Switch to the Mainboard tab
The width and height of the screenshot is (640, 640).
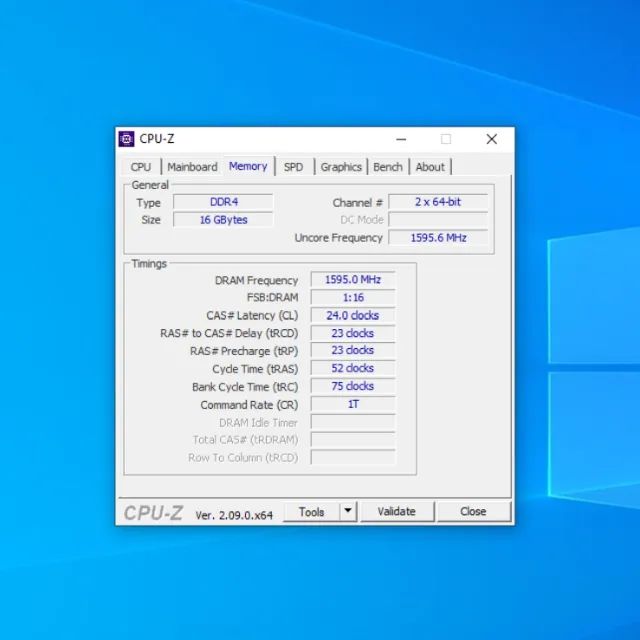(192, 167)
